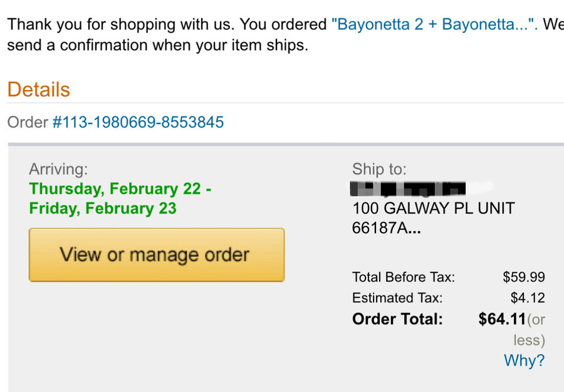Click the "Total Before Tax:" label

tap(404, 277)
